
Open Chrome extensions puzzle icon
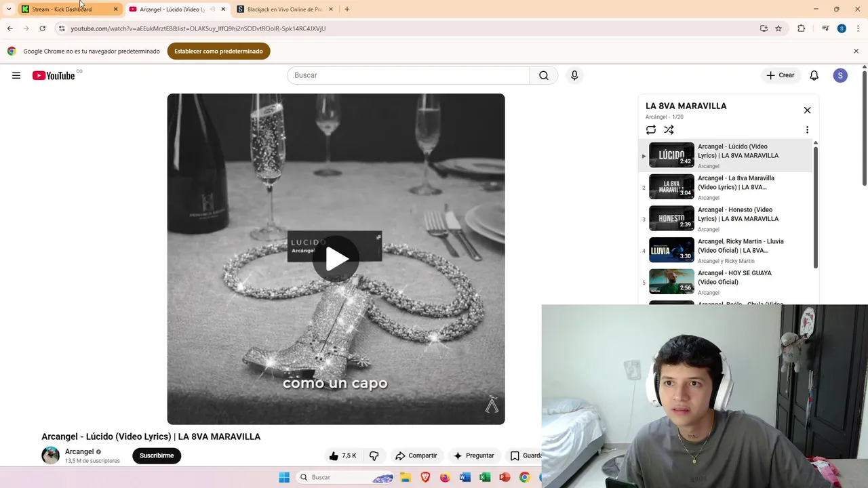pyautogui.click(x=801, y=28)
